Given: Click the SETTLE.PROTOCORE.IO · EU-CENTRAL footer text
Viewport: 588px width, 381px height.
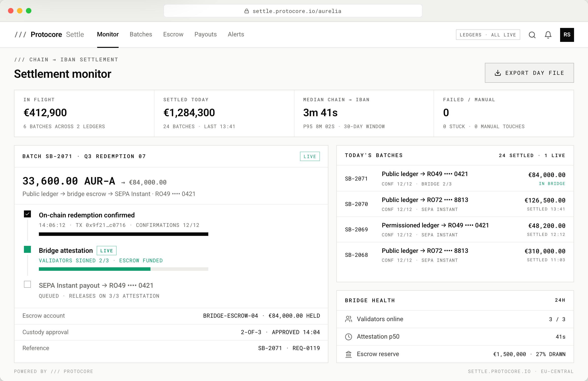Looking at the screenshot, I should click(521, 371).
